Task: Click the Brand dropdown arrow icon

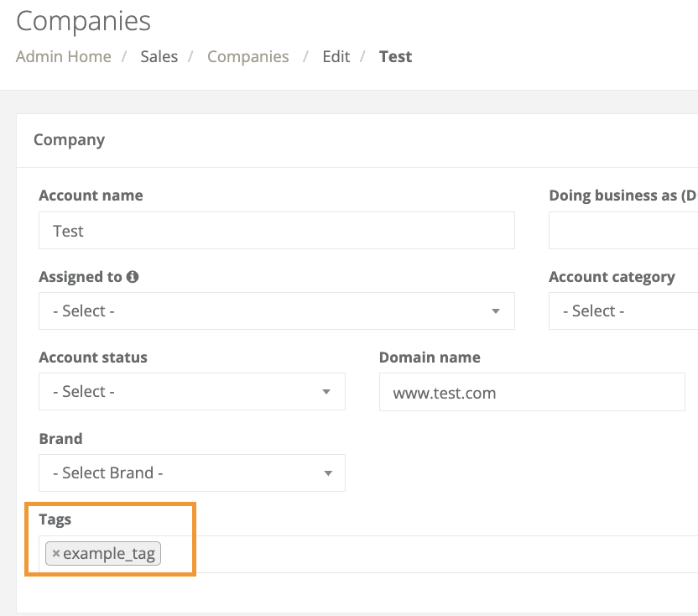Action: 328,472
